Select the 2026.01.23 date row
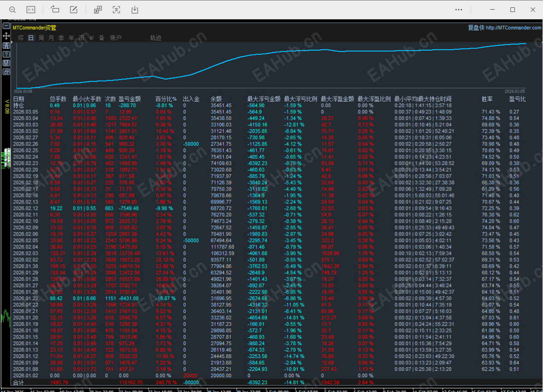The height and width of the screenshot is (392, 543). click(x=26, y=298)
